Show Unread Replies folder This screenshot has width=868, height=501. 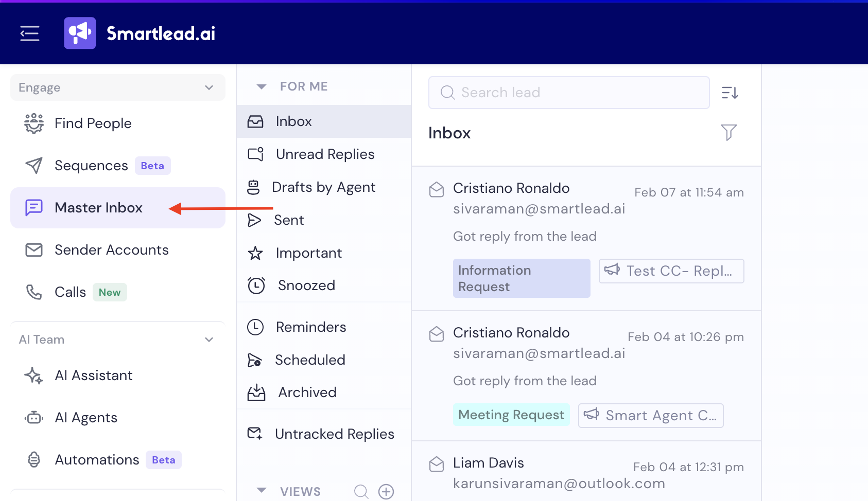324,154
